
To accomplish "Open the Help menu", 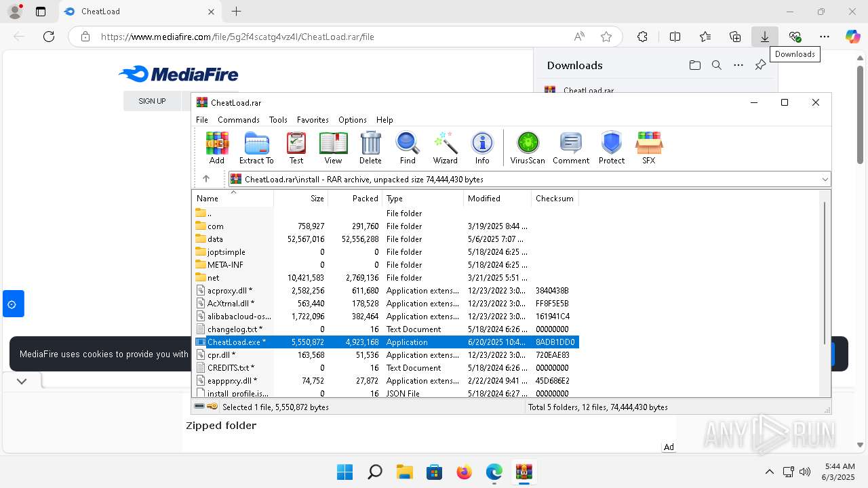I will click(x=384, y=119).
